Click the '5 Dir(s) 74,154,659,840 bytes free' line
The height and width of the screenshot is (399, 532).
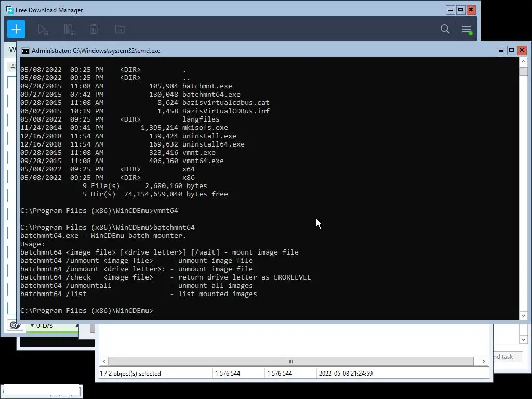click(x=155, y=194)
